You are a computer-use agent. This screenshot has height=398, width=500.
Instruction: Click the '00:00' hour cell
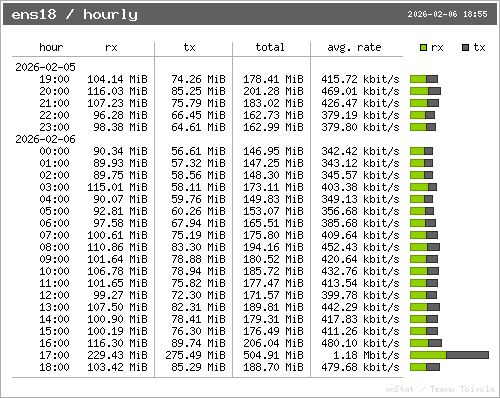54,151
